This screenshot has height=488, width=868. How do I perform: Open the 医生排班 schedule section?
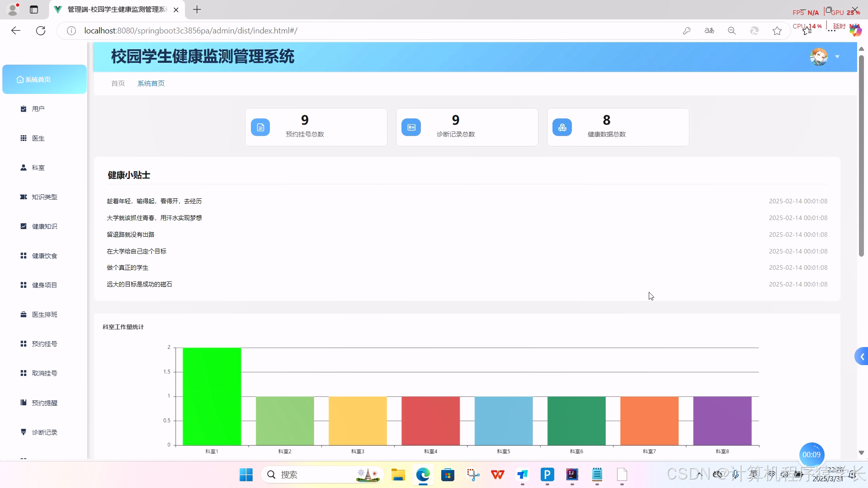pyautogui.click(x=44, y=314)
